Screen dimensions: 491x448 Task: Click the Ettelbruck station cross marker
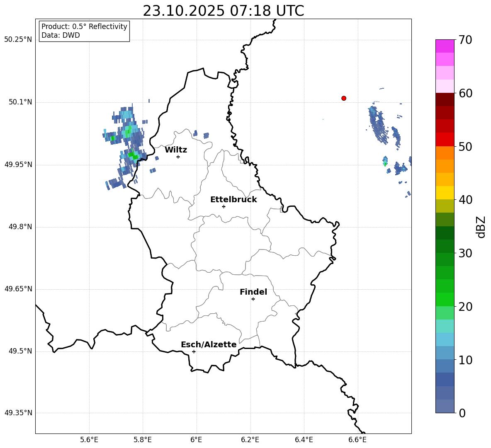(x=224, y=206)
